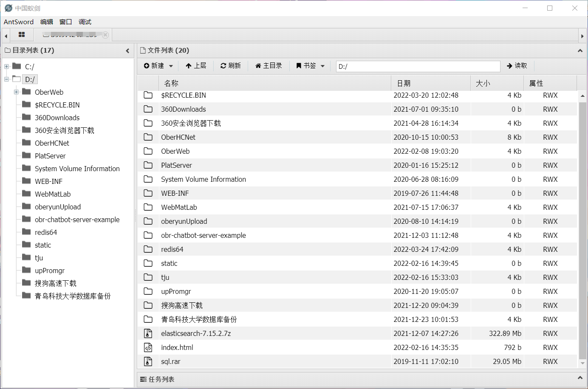Open the Window (窗口) menu
Screen dimensions: 588x389
point(66,22)
